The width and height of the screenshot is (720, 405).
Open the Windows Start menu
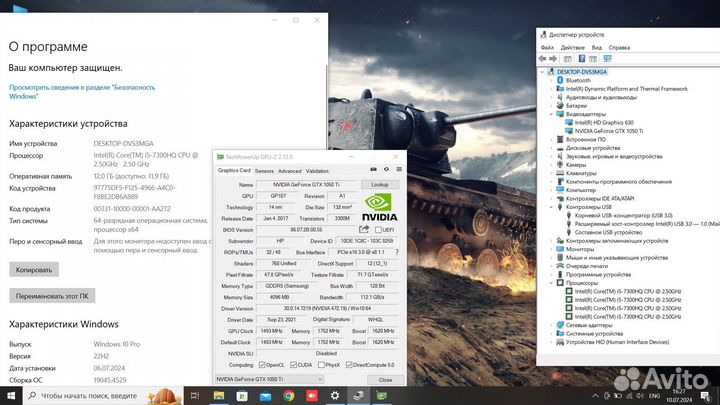[x=11, y=395]
